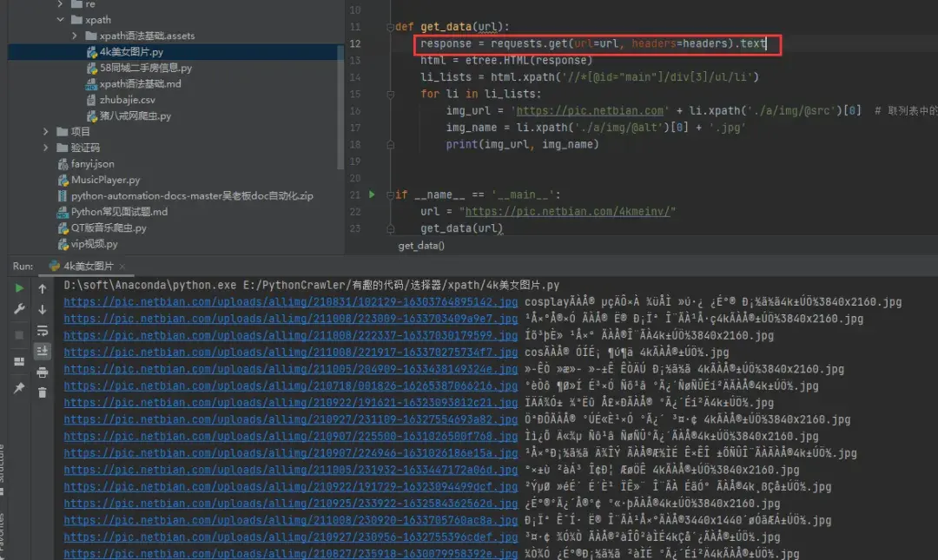Select xpath语法基础.md in the project tree
938x560 pixels.
pos(140,83)
